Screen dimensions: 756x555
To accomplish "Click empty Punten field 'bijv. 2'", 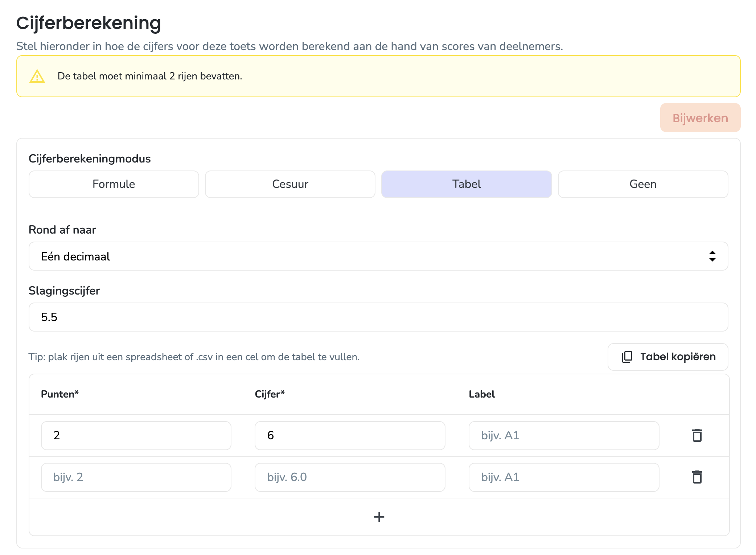I will click(x=136, y=477).
